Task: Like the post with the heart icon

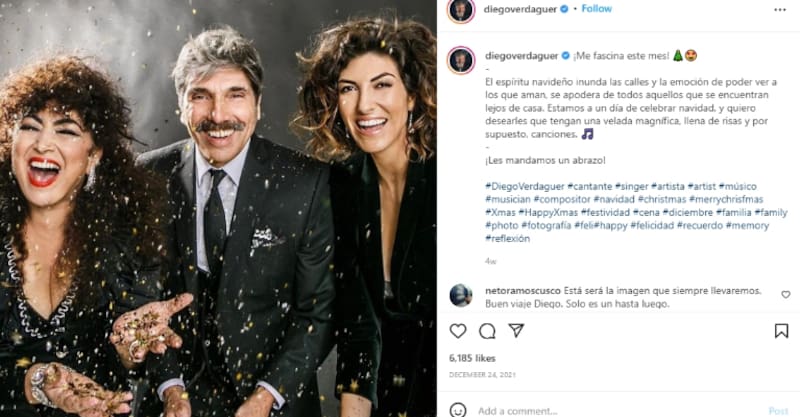Action: [x=458, y=331]
